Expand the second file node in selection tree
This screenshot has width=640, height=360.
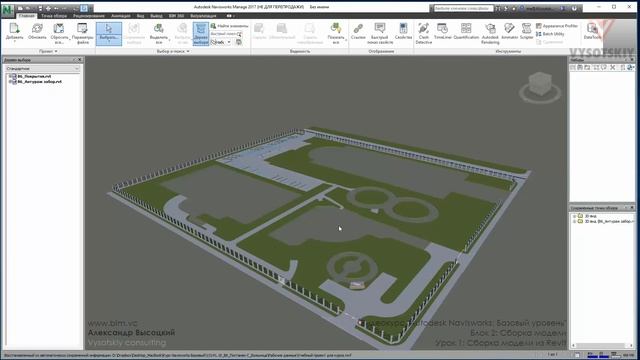click(x=10, y=82)
